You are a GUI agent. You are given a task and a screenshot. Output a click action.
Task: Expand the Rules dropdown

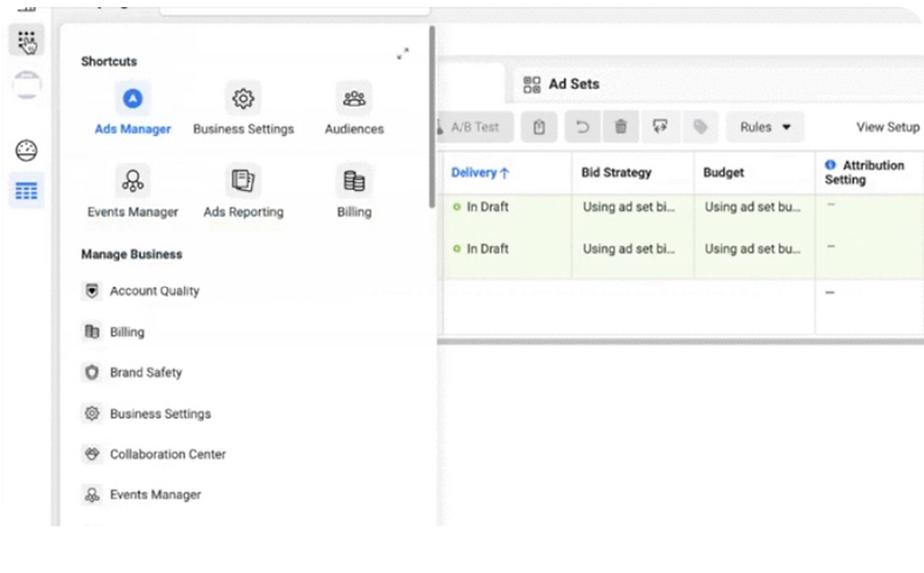[x=765, y=127]
